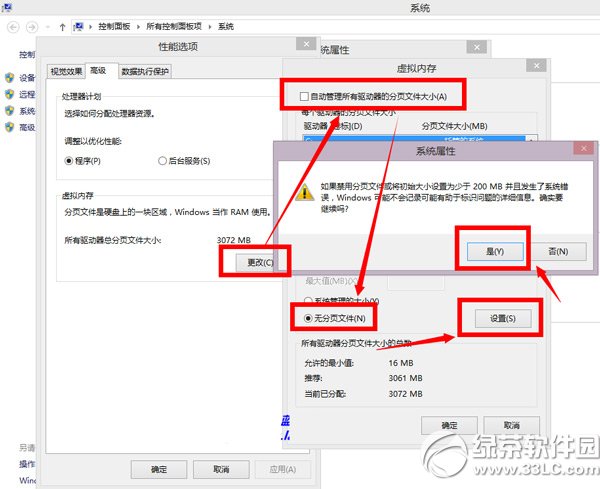Click the recommended 3061 MB value

406,378
